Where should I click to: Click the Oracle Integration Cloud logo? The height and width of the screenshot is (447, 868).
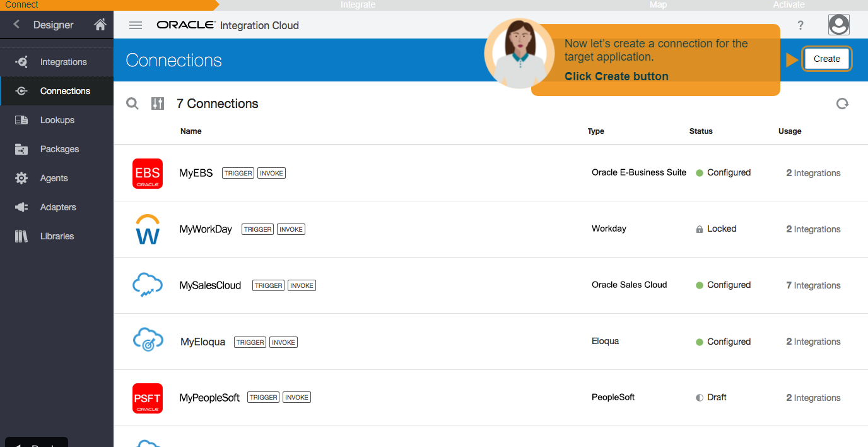coord(228,25)
